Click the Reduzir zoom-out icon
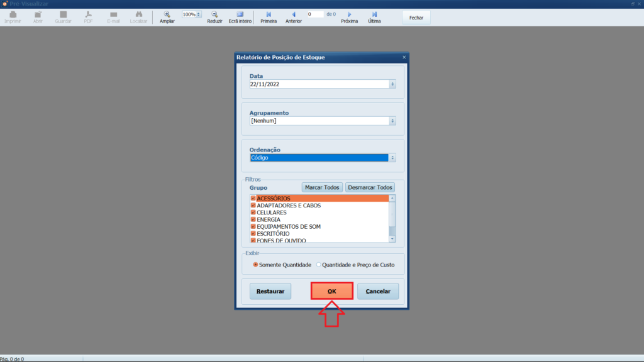 point(214,14)
